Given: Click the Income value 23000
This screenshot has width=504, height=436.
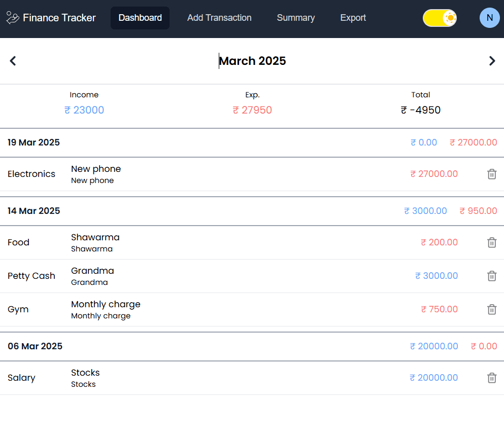Looking at the screenshot, I should click(x=84, y=110).
